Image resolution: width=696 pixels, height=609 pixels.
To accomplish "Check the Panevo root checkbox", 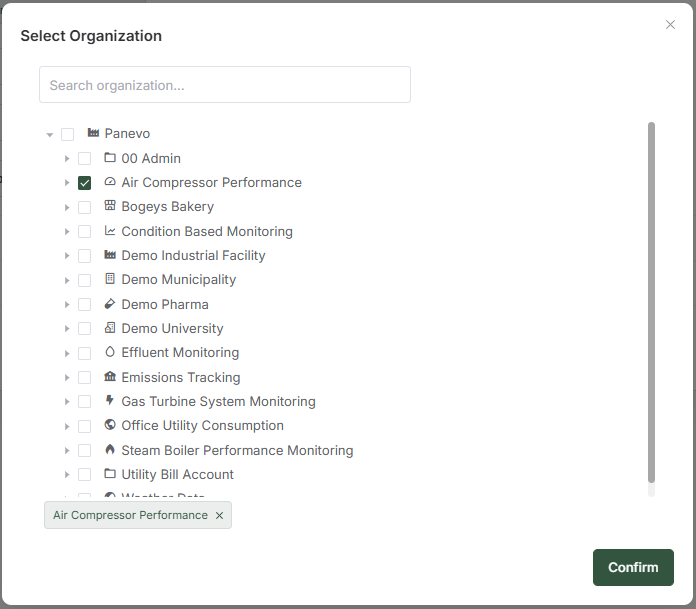I will click(67, 134).
